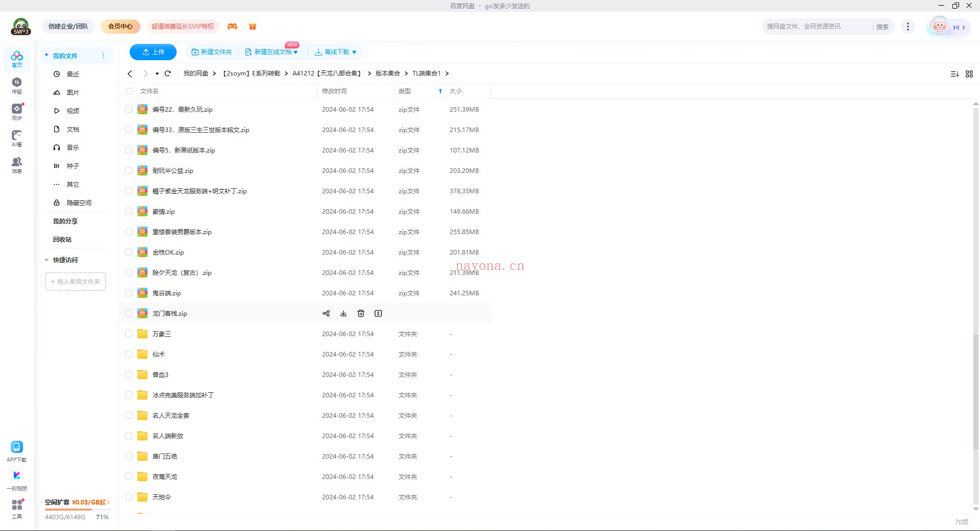Screen dimensions: 980x531
Task: Open the three-dot more menu beside search
Action: pos(908,27)
